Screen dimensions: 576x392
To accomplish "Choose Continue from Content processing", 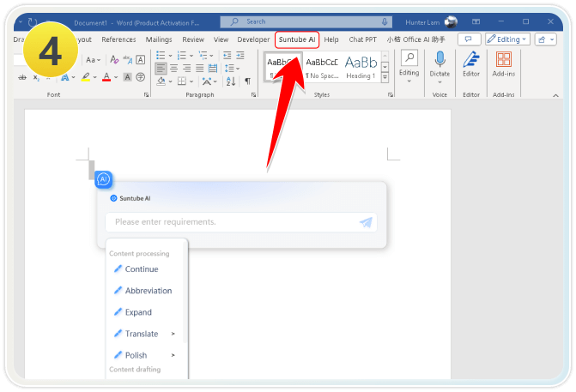I will [142, 269].
